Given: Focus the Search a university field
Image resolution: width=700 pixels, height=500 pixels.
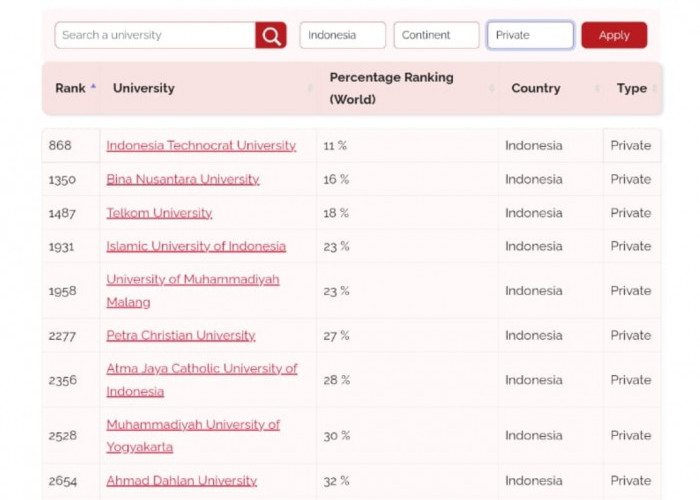Looking at the screenshot, I should click(155, 35).
